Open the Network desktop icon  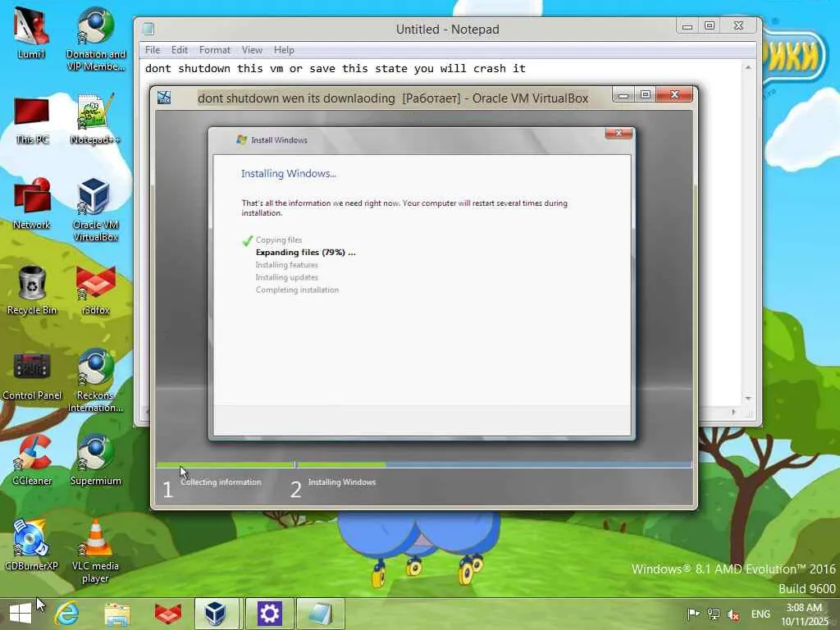tap(32, 204)
